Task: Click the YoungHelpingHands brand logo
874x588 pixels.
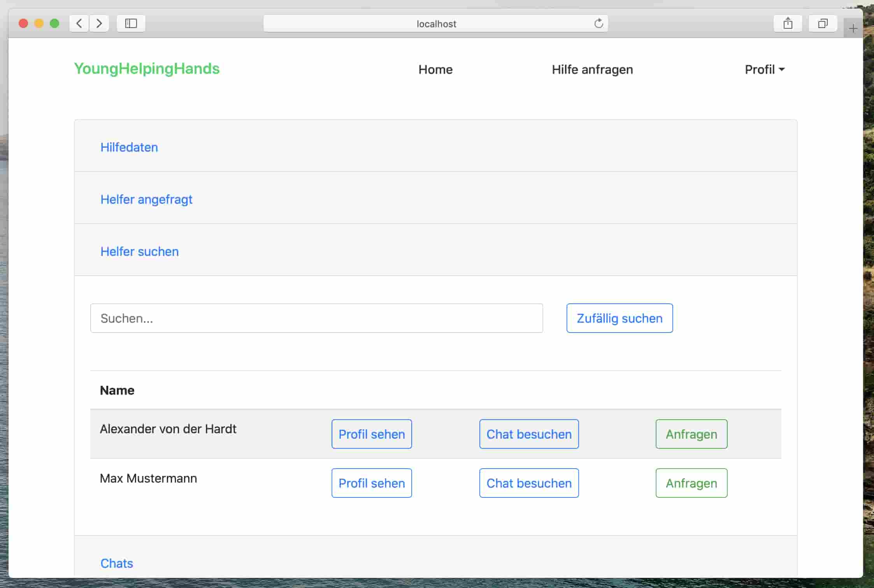Action: 147,68
